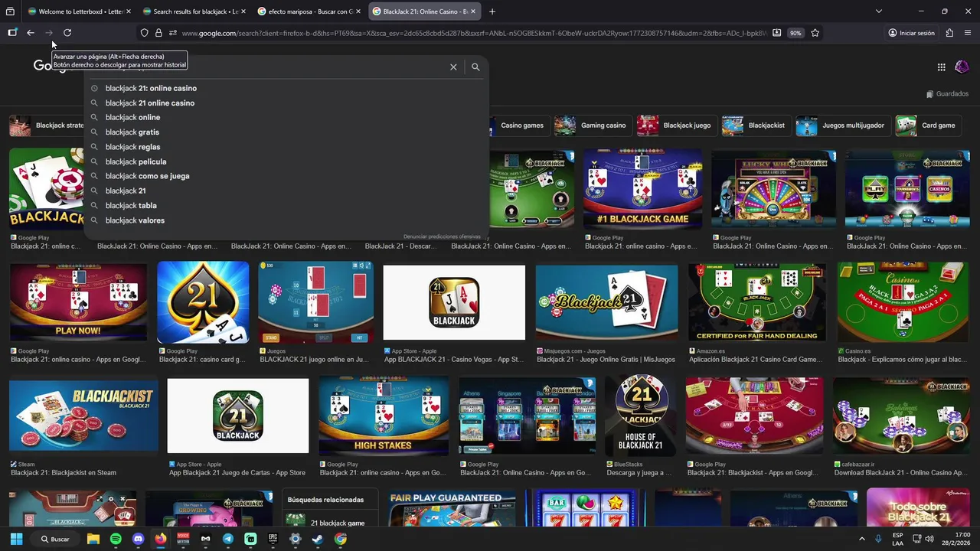The height and width of the screenshot is (551, 980).
Task: Open cafebazaar Download BlackJack 21 link
Action: click(901, 473)
